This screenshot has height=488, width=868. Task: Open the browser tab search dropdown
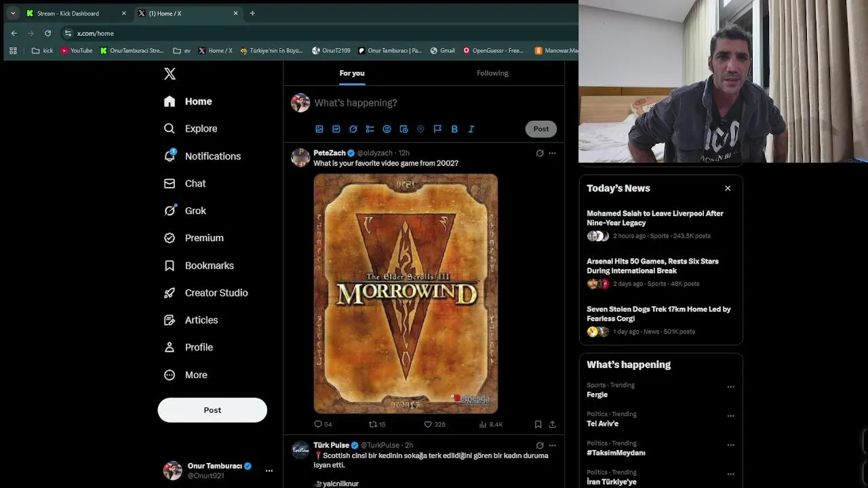[13, 13]
